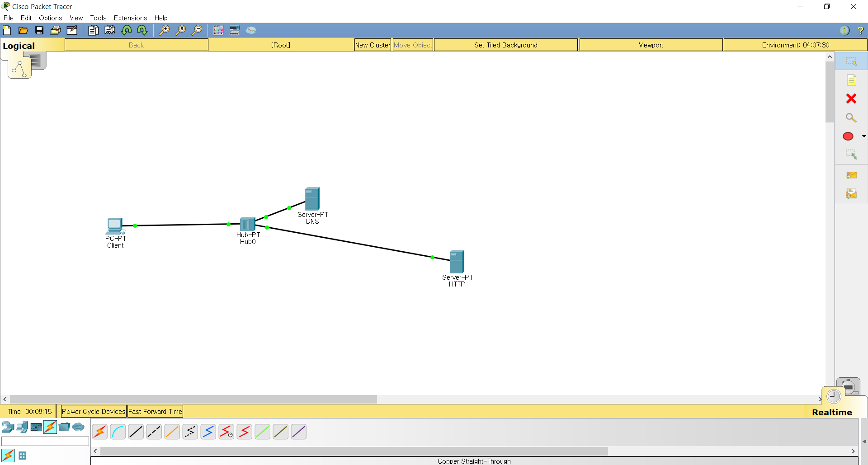Save the network with floppy icon
Image resolution: width=868 pixels, height=465 pixels.
click(39, 30)
